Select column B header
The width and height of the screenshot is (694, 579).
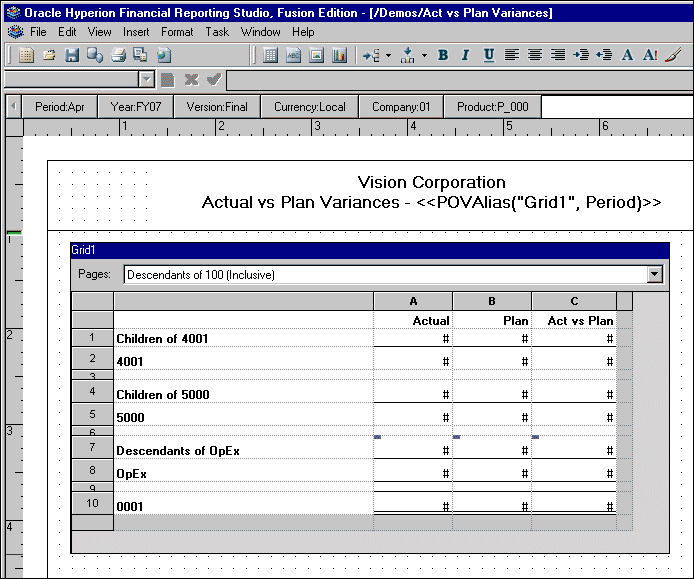(492, 301)
